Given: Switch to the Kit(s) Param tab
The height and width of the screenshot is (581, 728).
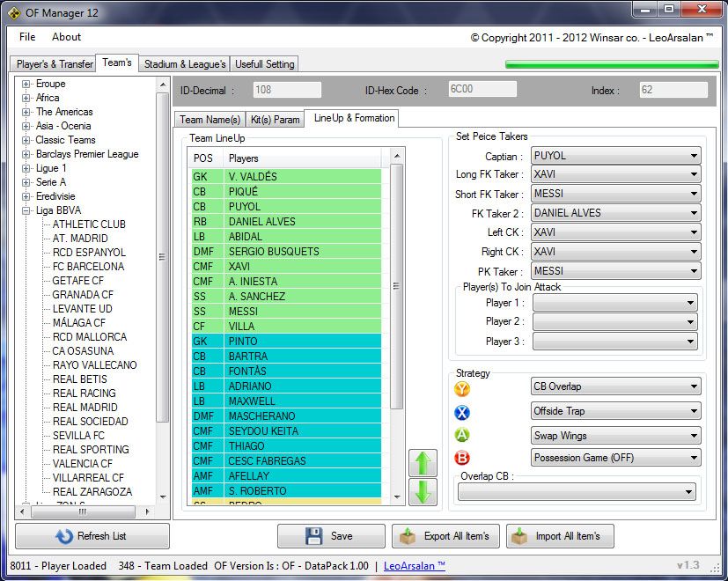Looking at the screenshot, I should pos(276,119).
